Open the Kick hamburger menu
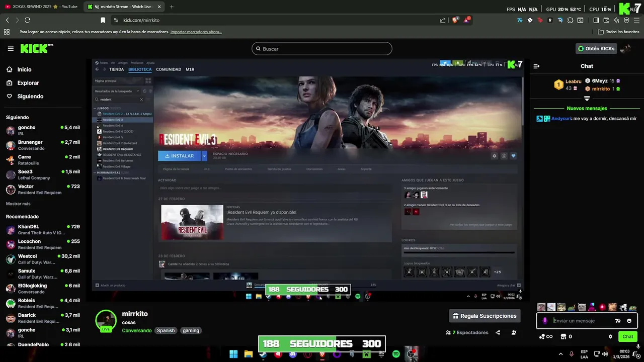Image resolution: width=644 pixels, height=362 pixels. (x=11, y=49)
